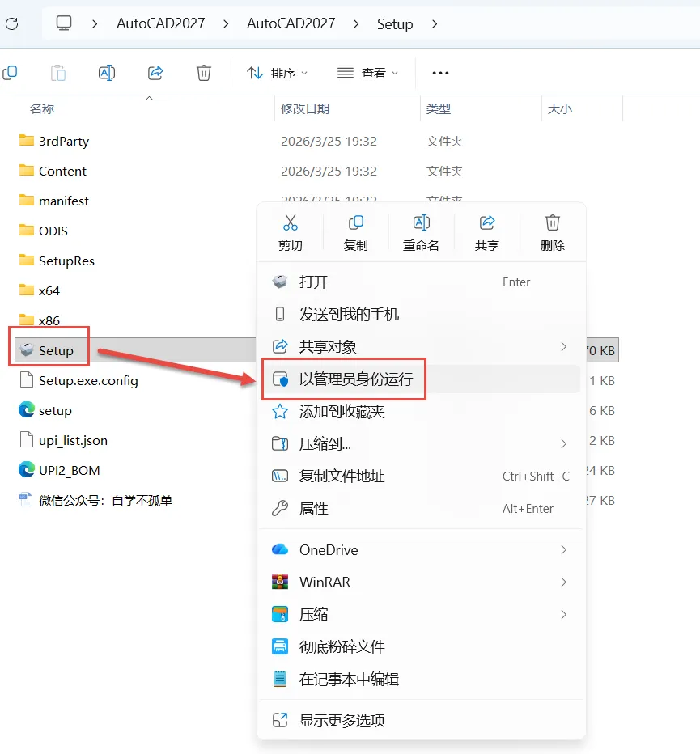Click chevron after Setup breadcrumb
This screenshot has height=754, width=700.
(435, 23)
